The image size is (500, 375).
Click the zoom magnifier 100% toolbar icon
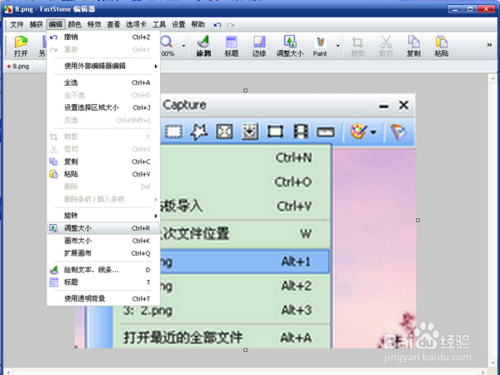[x=167, y=46]
